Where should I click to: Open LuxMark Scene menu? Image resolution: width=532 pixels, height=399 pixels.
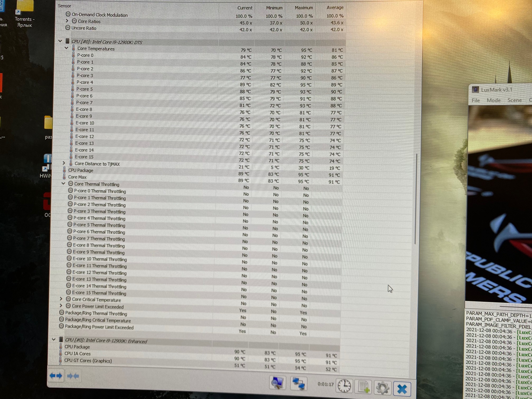tap(514, 100)
